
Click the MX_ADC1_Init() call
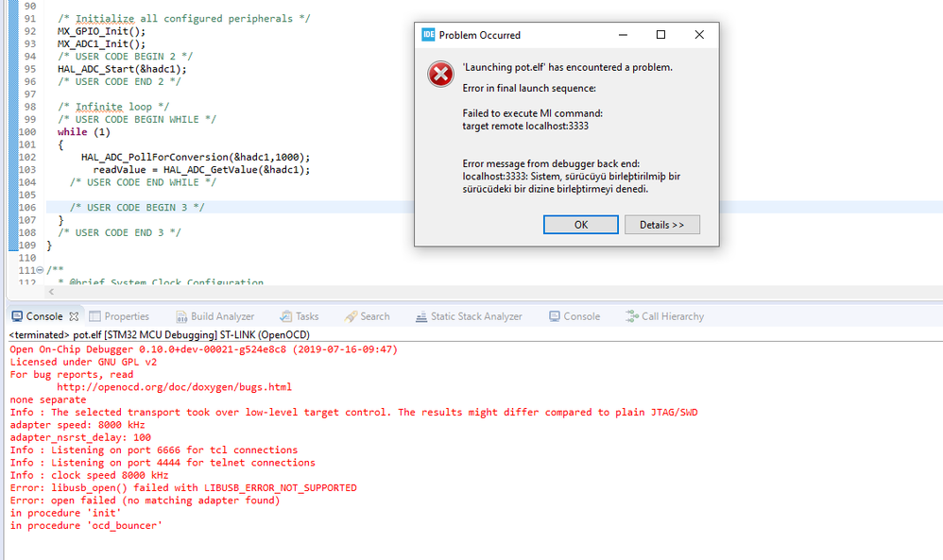(x=101, y=43)
